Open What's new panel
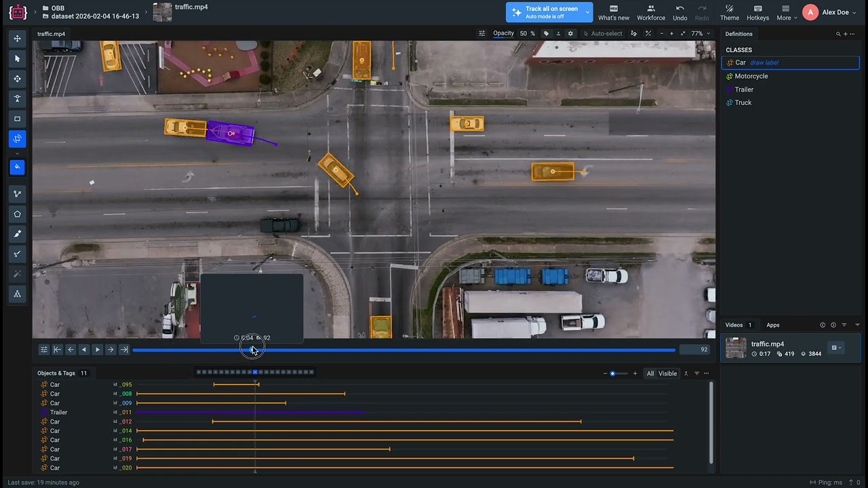Image resolution: width=868 pixels, height=488 pixels. click(x=614, y=12)
